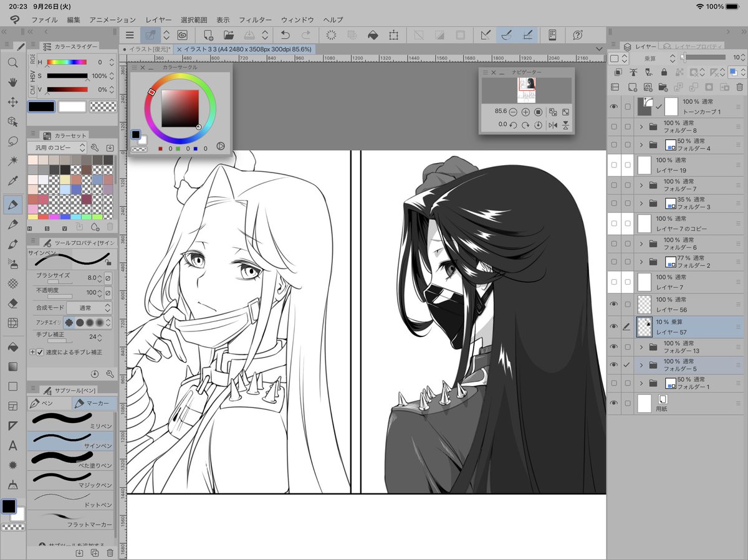Click the wrench icon in Color Set panel

95,148
